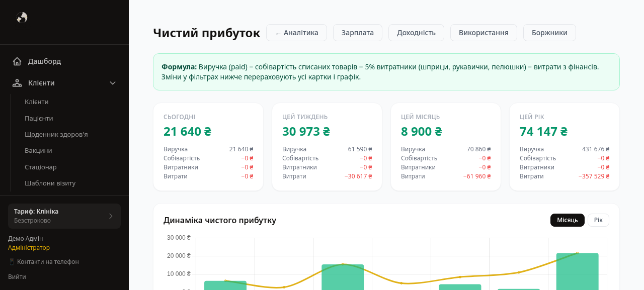The width and height of the screenshot is (644, 290).
Task: Open the Тариф: Клініка plan card
Action: (64, 216)
